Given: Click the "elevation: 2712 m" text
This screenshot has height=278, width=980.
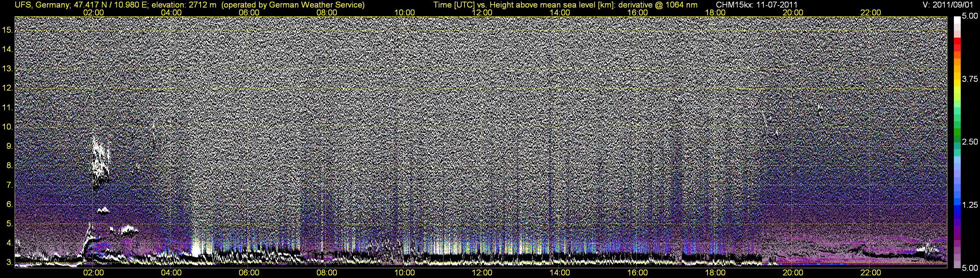Looking at the screenshot, I should [x=184, y=5].
